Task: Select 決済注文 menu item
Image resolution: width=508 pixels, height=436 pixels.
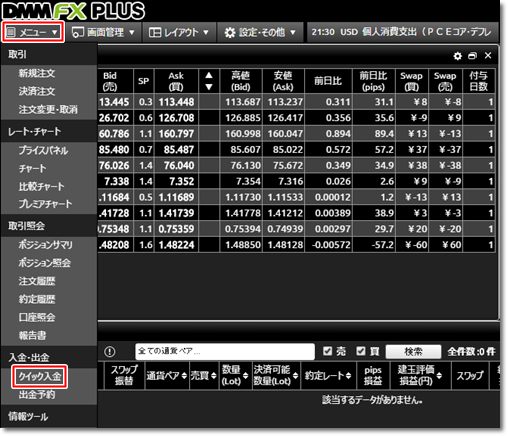Action: click(x=37, y=91)
